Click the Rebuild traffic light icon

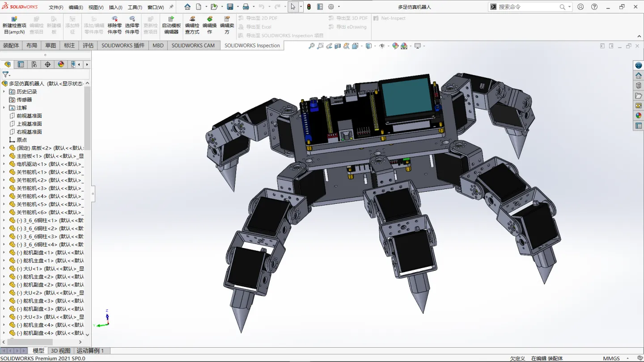pyautogui.click(x=309, y=7)
